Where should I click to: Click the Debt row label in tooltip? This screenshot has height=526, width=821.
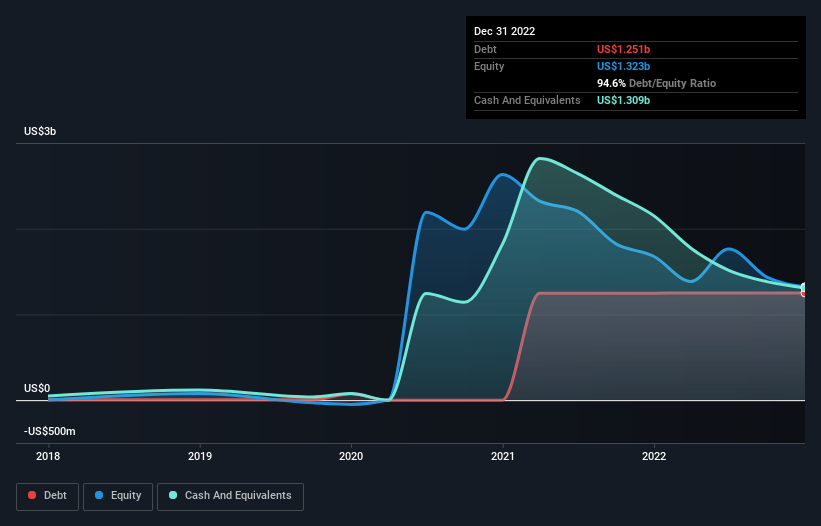point(485,49)
